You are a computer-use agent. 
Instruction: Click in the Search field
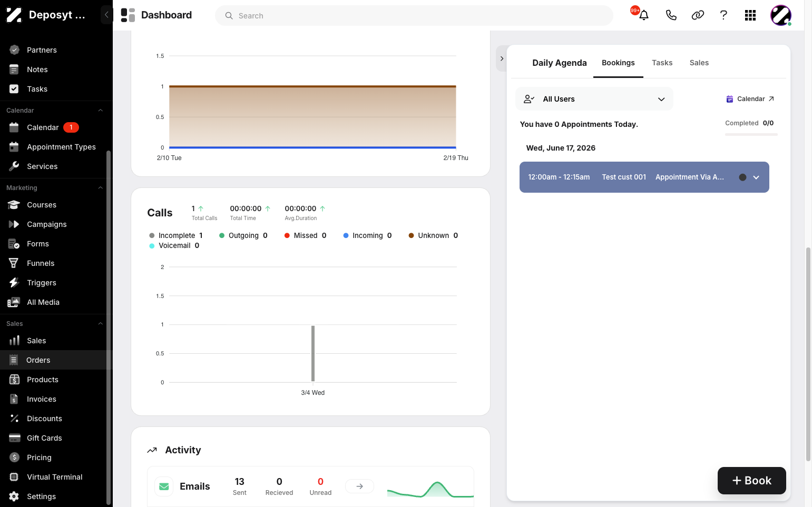point(414,16)
